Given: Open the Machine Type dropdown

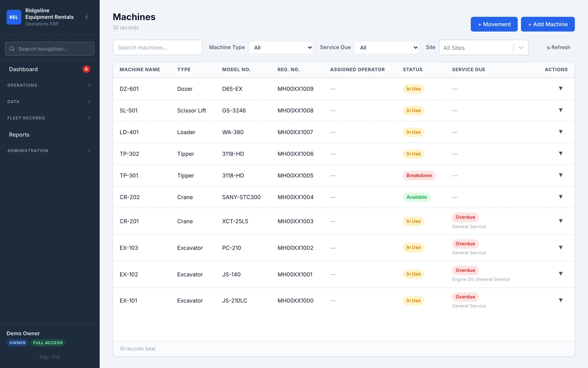Looking at the screenshot, I should pos(281,47).
